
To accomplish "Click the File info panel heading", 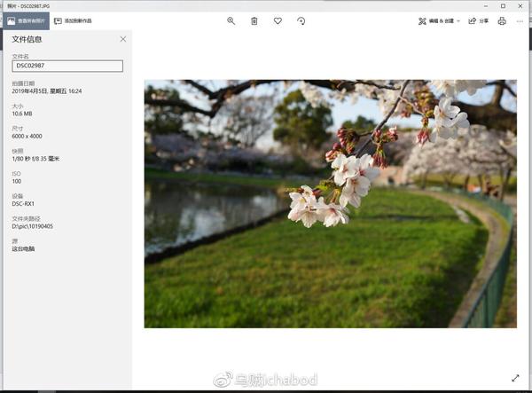I will [x=27, y=39].
